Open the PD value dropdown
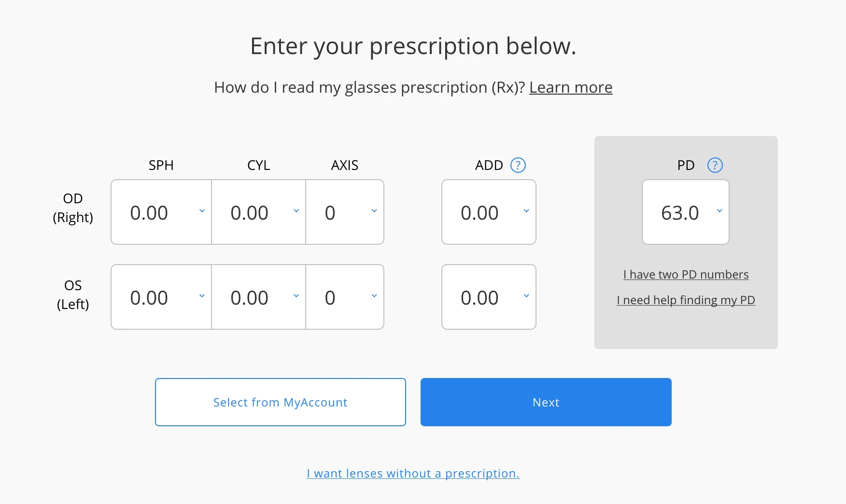 (x=719, y=211)
